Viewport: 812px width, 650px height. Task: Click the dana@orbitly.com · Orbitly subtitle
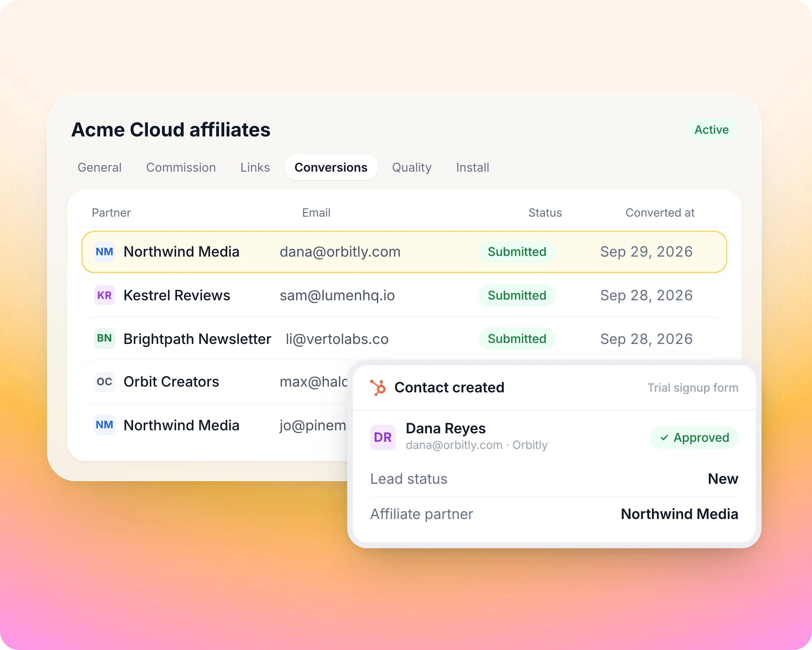476,445
